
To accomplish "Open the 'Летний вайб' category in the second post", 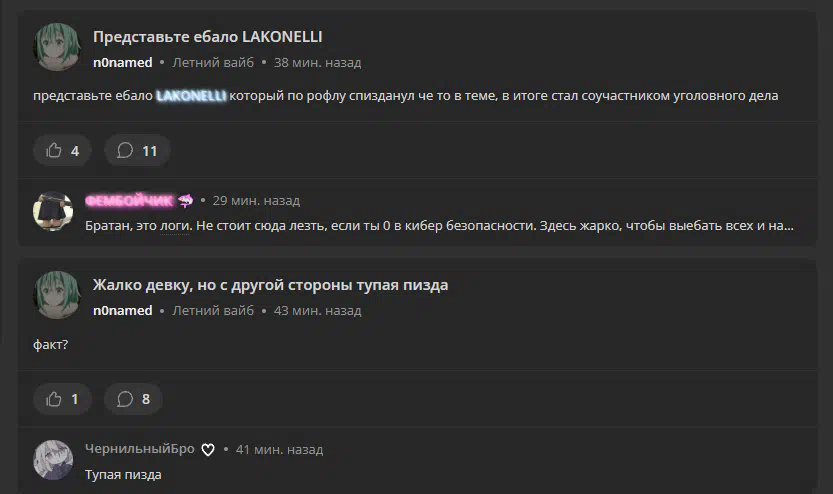I will 213,311.
